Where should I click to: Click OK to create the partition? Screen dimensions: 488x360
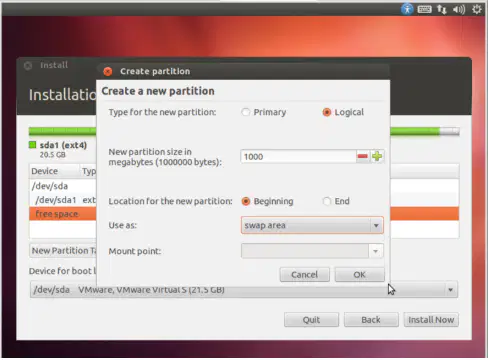click(359, 275)
